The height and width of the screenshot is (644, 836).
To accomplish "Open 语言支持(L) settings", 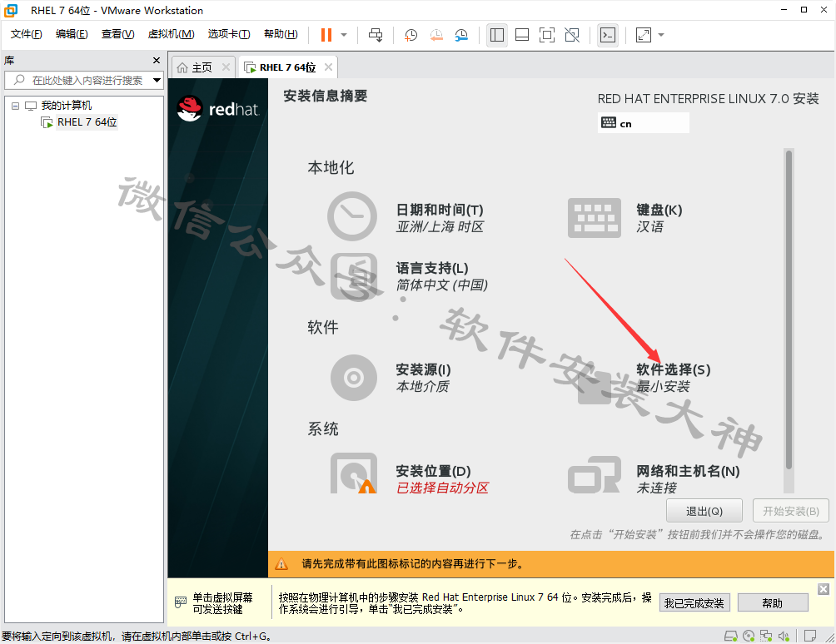I will (432, 268).
